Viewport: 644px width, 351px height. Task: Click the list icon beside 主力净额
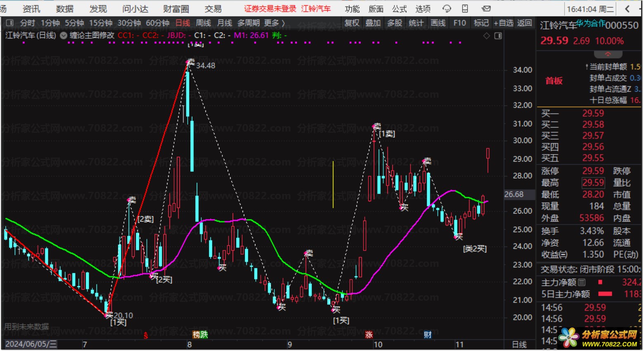(x=582, y=283)
